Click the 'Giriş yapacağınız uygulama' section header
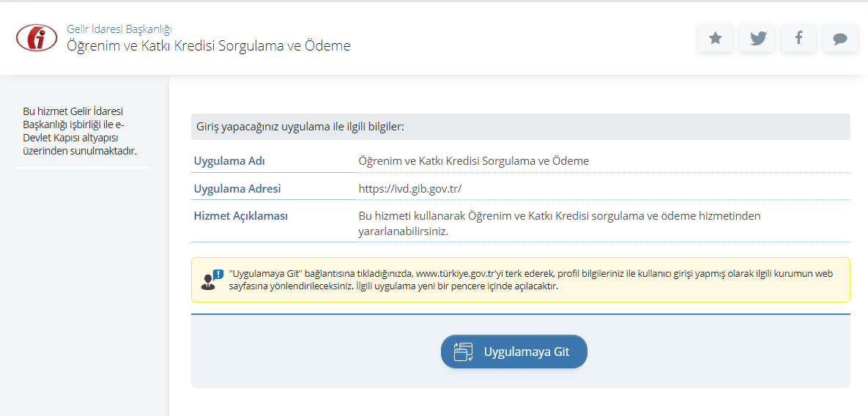 (300, 127)
